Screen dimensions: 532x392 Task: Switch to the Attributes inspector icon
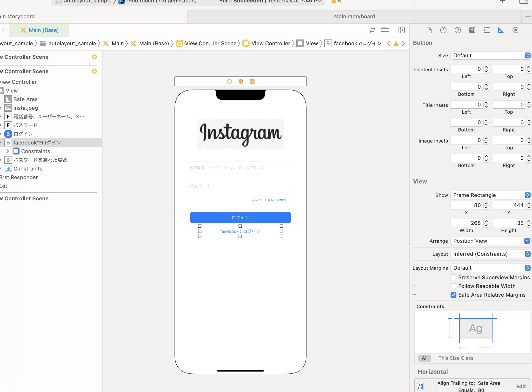click(487, 30)
